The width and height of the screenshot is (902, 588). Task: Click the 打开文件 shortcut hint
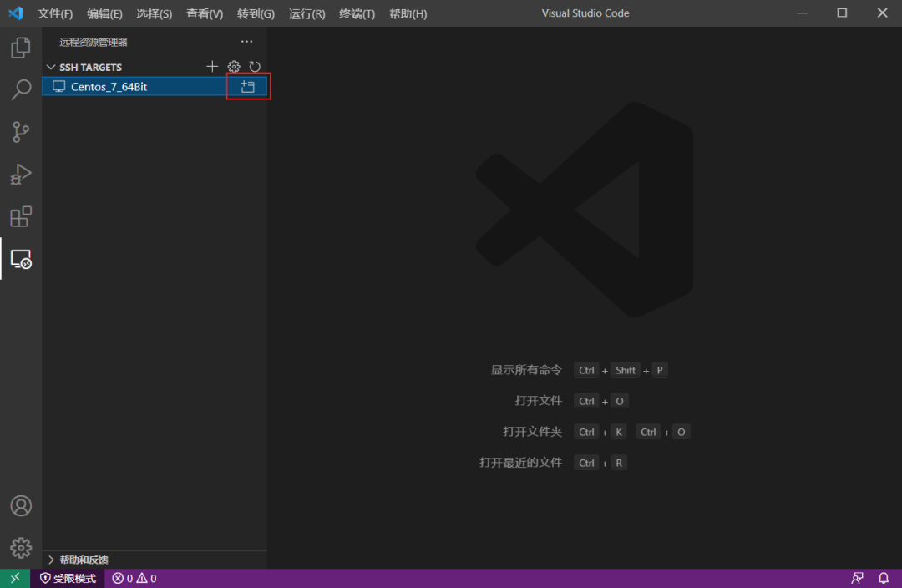click(538, 400)
